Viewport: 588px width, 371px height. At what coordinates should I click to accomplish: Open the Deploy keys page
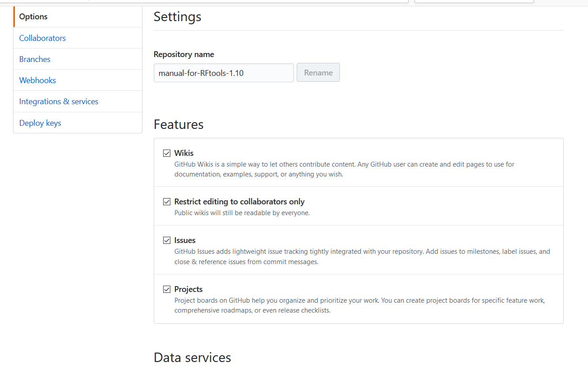click(x=40, y=123)
